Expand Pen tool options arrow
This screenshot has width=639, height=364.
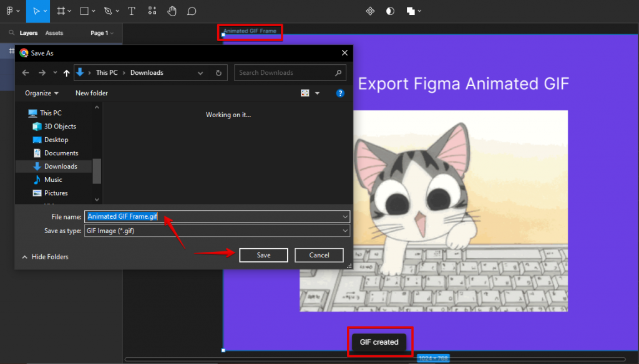tap(117, 11)
